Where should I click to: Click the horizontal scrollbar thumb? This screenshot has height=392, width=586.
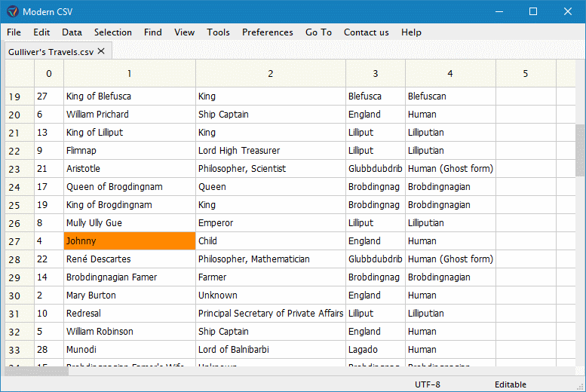click(x=37, y=371)
